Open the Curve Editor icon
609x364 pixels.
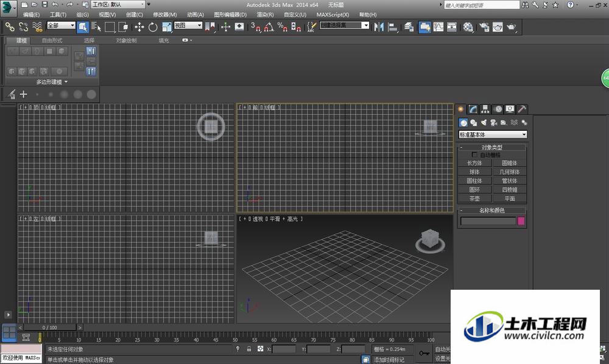pos(438,27)
